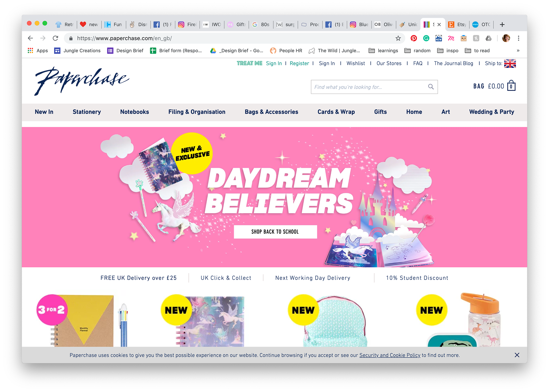The width and height of the screenshot is (549, 392).
Task: Show hidden bookmarks with double chevron
Action: [x=518, y=51]
